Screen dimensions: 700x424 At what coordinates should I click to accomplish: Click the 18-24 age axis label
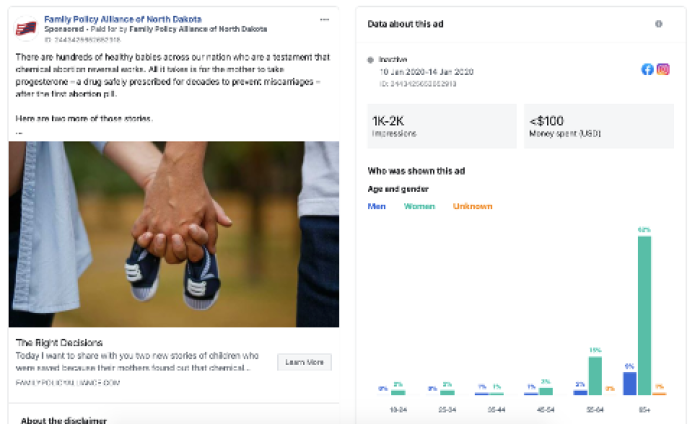click(x=398, y=410)
